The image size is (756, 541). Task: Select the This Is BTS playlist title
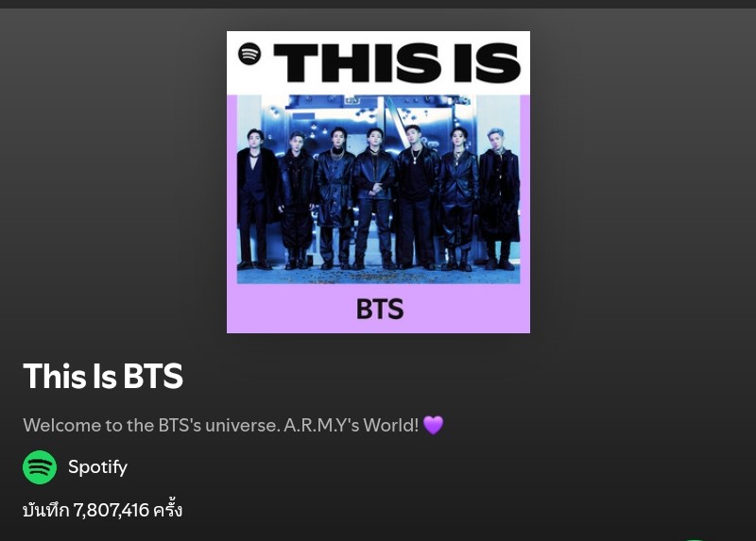click(103, 376)
